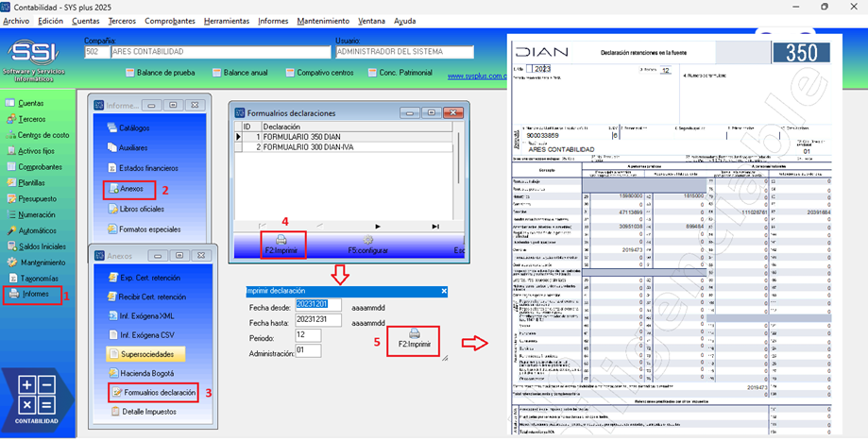This screenshot has width=868, height=441.
Task: Open the Informes menu
Action: [x=274, y=21]
